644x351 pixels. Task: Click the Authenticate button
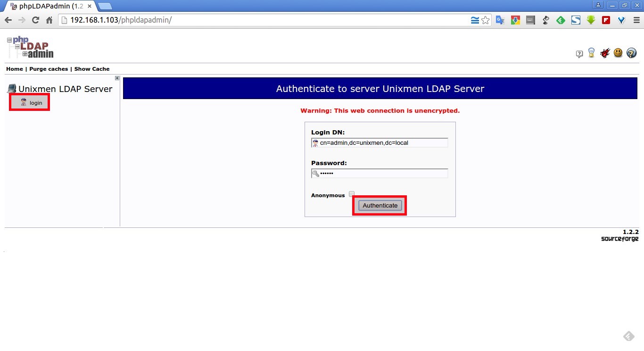[x=380, y=206]
